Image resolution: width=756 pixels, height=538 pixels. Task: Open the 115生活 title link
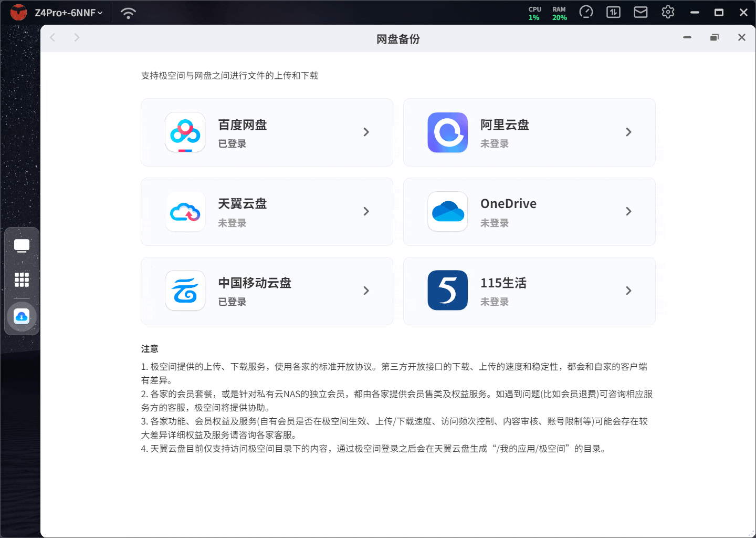pyautogui.click(x=503, y=283)
